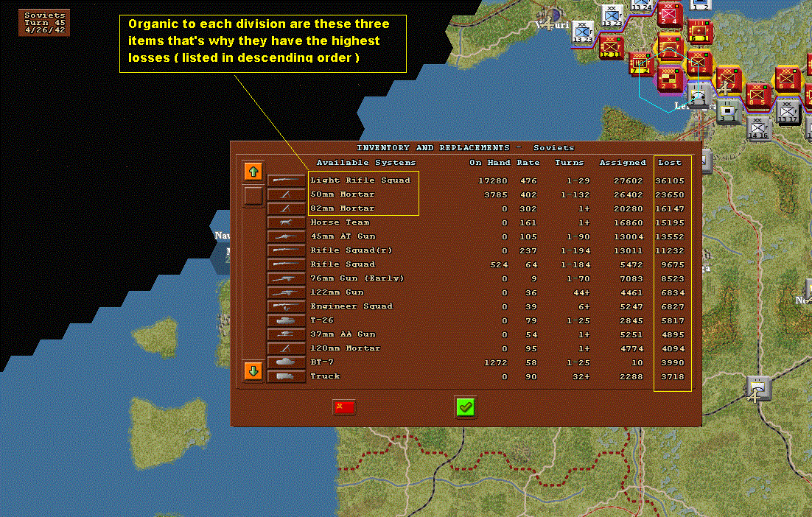Select the Engineer Squad row label

coord(351,306)
